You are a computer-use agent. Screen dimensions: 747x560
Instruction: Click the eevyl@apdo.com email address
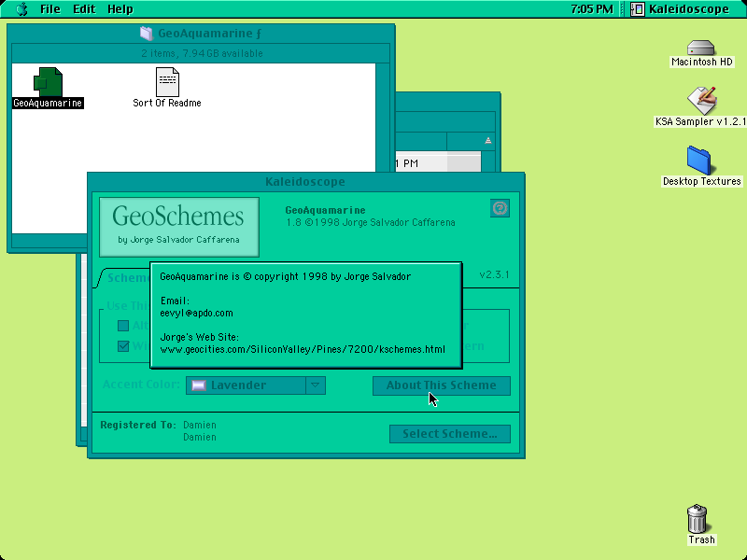[196, 313]
